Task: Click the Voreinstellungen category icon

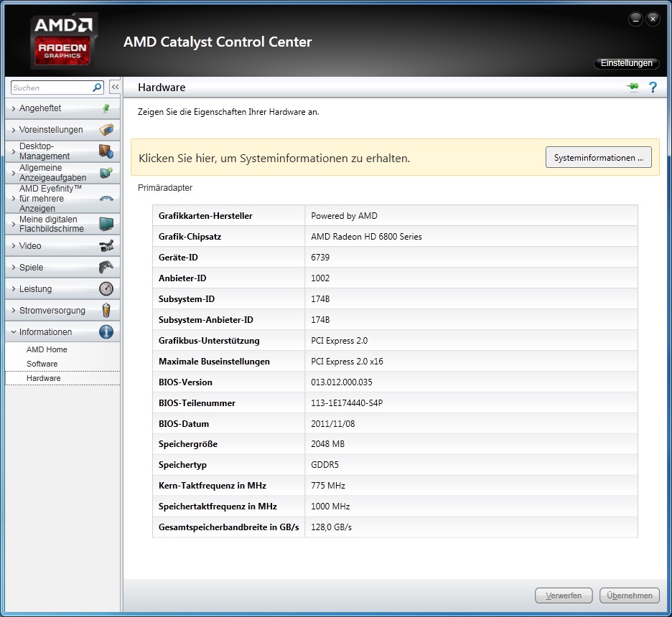Action: point(106,129)
